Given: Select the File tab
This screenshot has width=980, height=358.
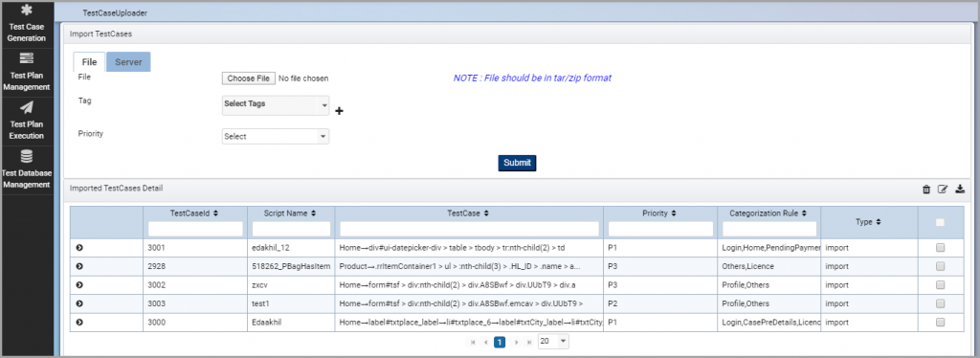Looking at the screenshot, I should [x=89, y=62].
